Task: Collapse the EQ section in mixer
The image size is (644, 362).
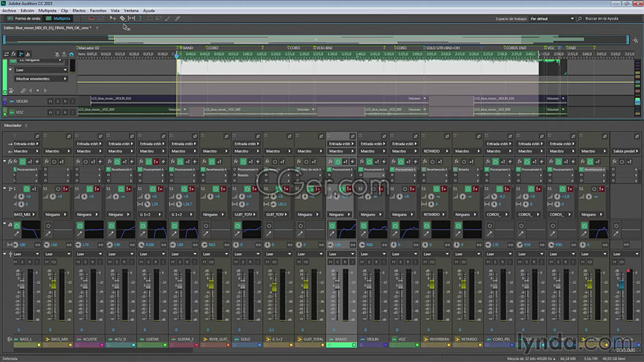Action: pyautogui.click(x=5, y=224)
